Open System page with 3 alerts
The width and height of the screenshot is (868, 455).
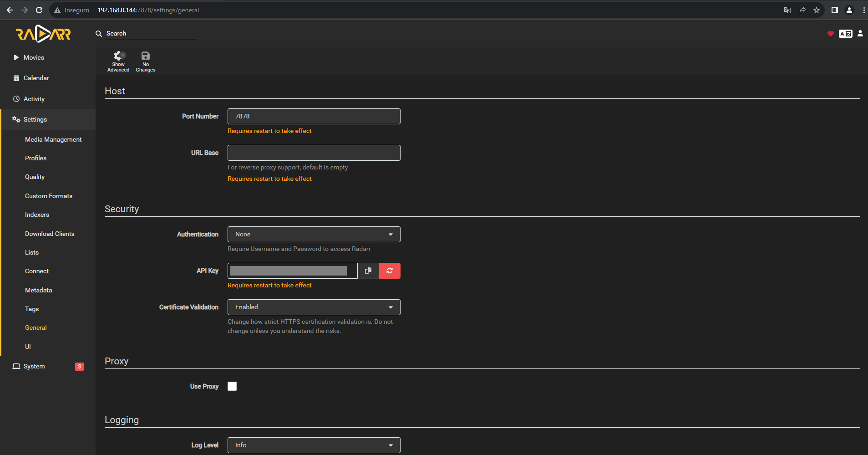point(34,366)
